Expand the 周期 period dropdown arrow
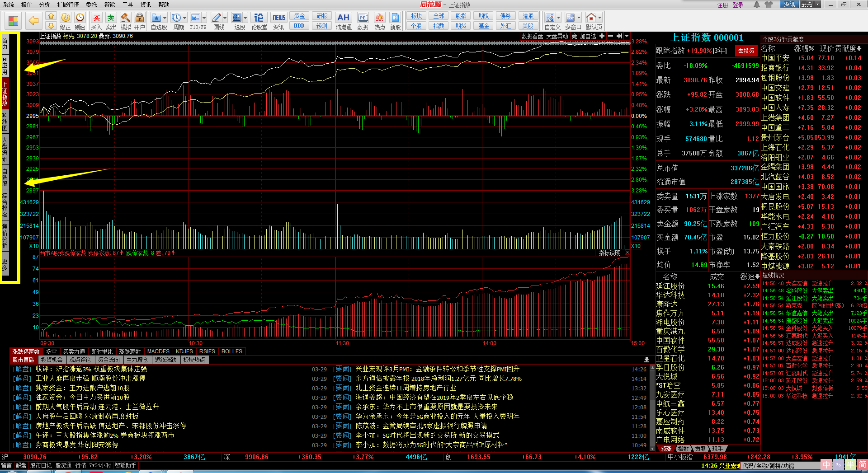Viewport: 868px width, 473px height. [x=184, y=18]
